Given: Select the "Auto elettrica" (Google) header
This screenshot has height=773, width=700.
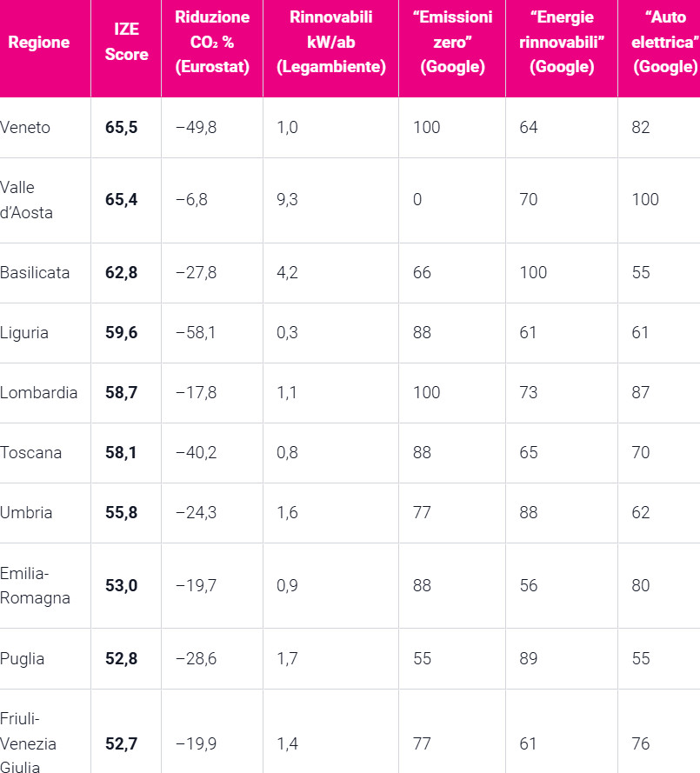Looking at the screenshot, I should (x=665, y=42).
